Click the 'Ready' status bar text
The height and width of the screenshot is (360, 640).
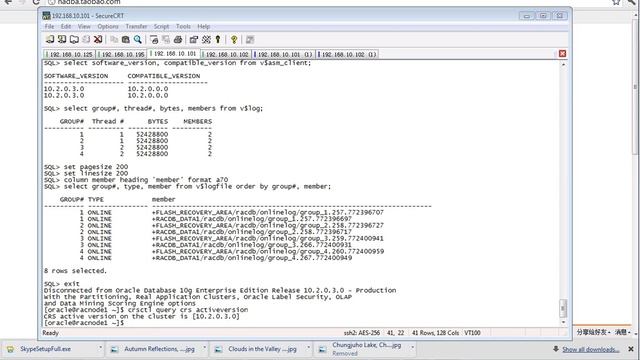pos(51,333)
